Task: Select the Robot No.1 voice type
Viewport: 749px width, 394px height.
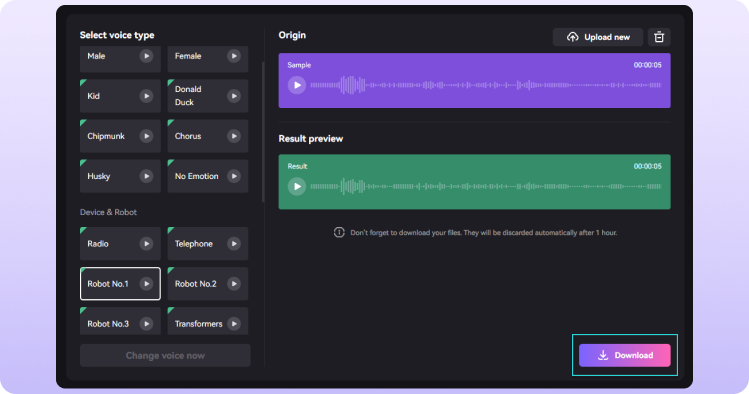Action: point(120,284)
